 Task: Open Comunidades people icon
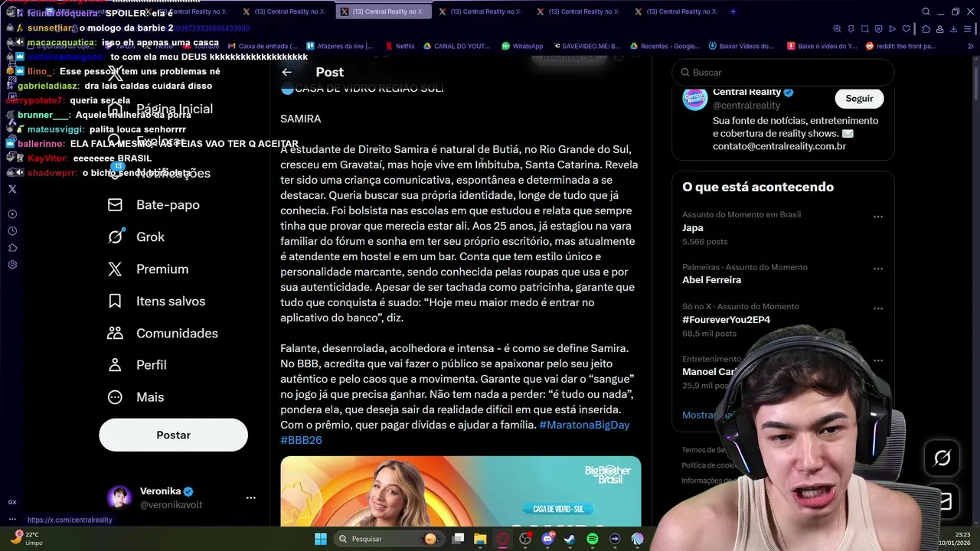pos(115,333)
